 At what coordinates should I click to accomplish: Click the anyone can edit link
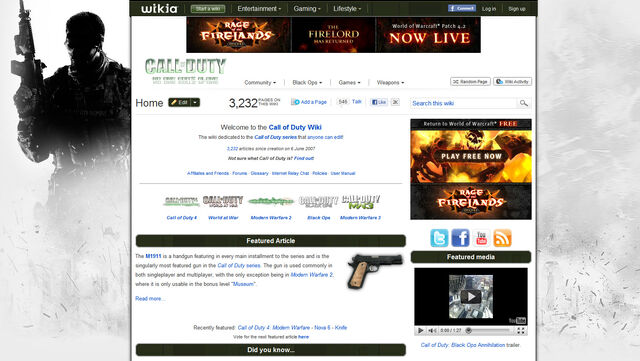coord(325,137)
